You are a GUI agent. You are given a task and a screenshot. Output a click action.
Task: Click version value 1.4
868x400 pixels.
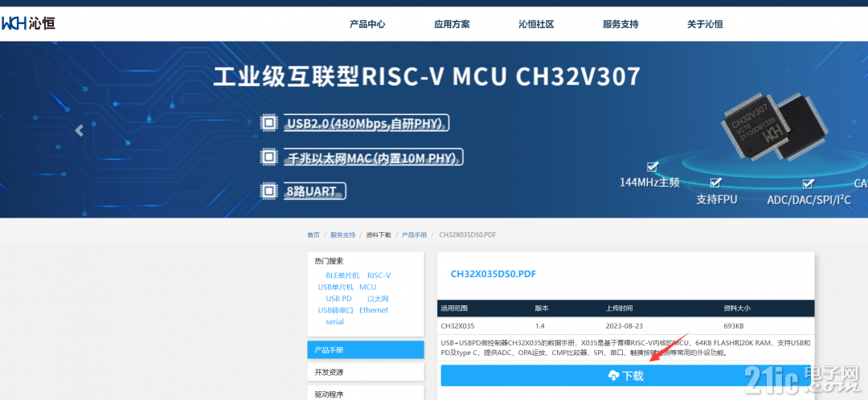click(540, 325)
